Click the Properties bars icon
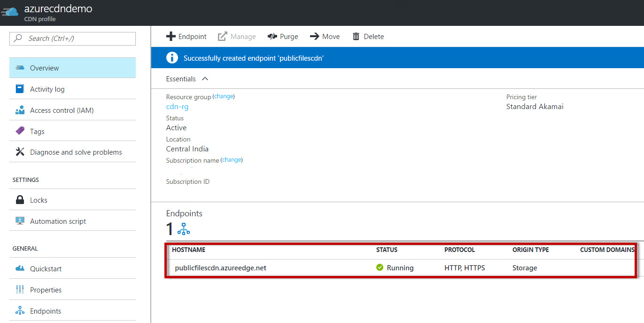Image resolution: width=644 pixels, height=323 pixels. point(20,290)
